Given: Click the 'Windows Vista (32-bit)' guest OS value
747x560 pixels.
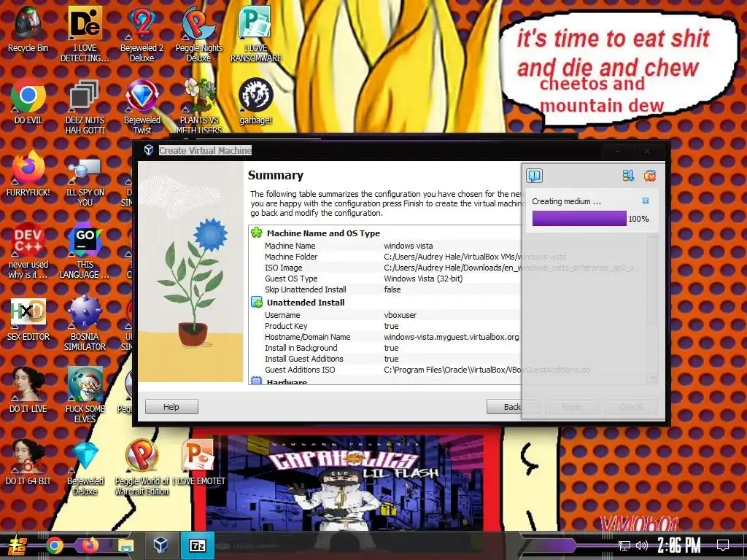Looking at the screenshot, I should 423,279.
